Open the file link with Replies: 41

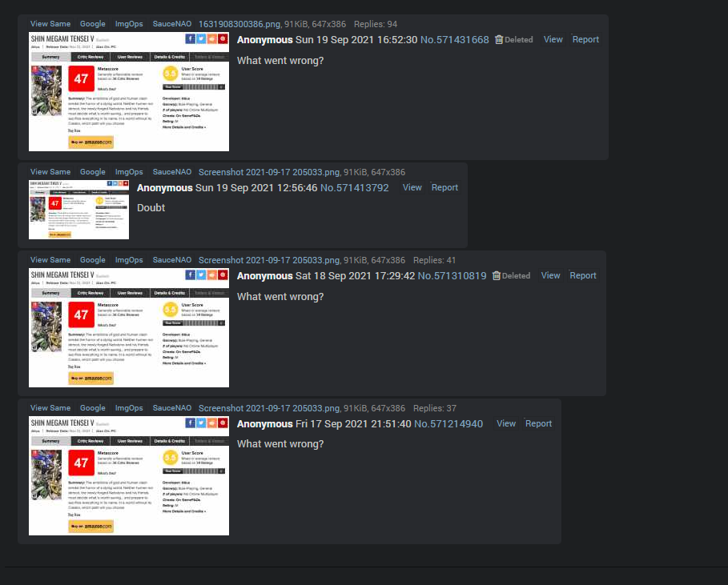pyautogui.click(x=269, y=260)
